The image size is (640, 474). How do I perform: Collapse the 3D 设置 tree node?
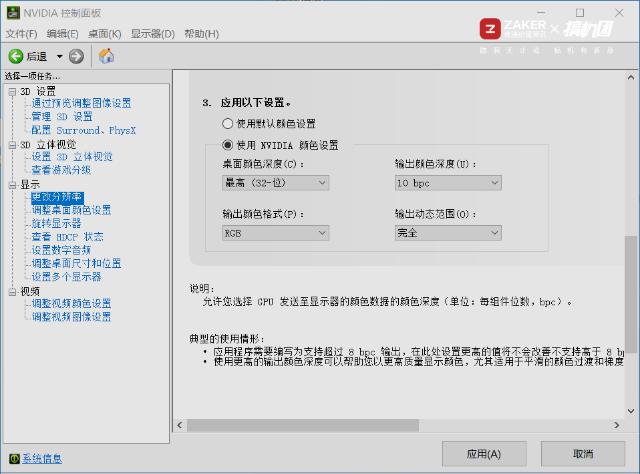tap(13, 92)
